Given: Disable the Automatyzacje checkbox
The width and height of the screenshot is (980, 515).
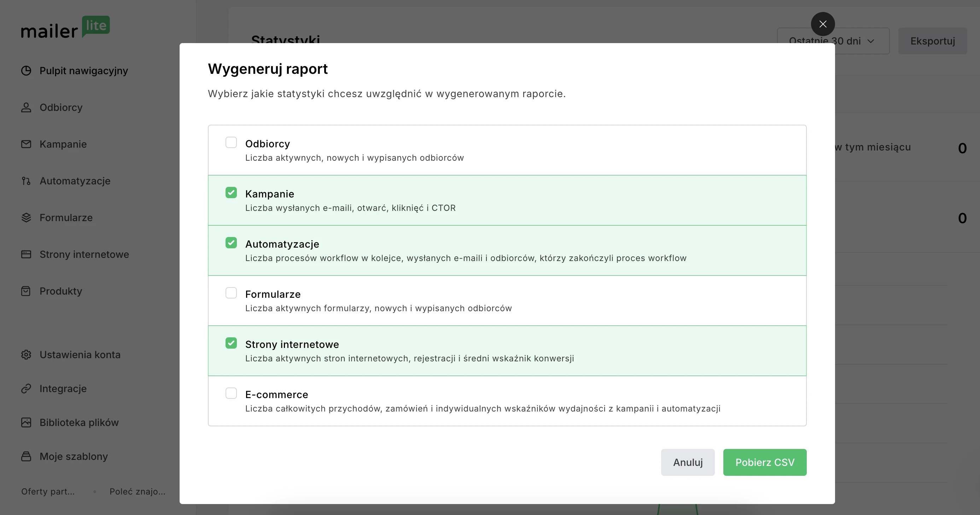Looking at the screenshot, I should (231, 243).
